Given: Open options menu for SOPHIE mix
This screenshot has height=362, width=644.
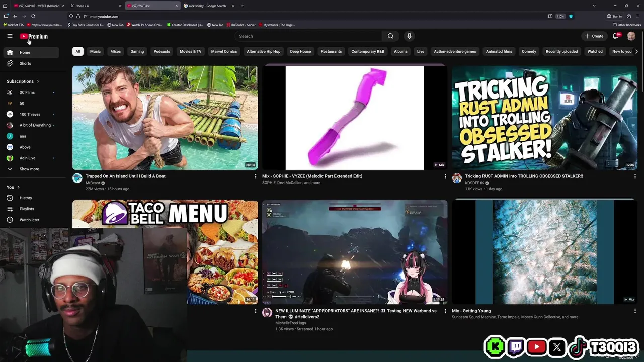Looking at the screenshot, I should point(445,176).
